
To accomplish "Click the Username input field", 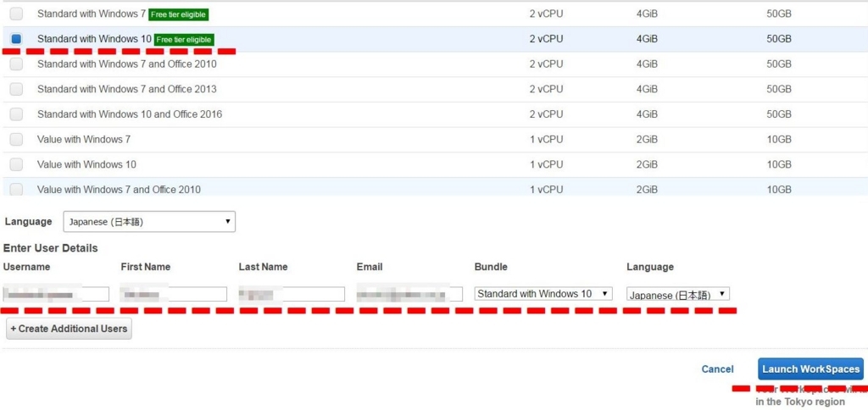I will 56,294.
